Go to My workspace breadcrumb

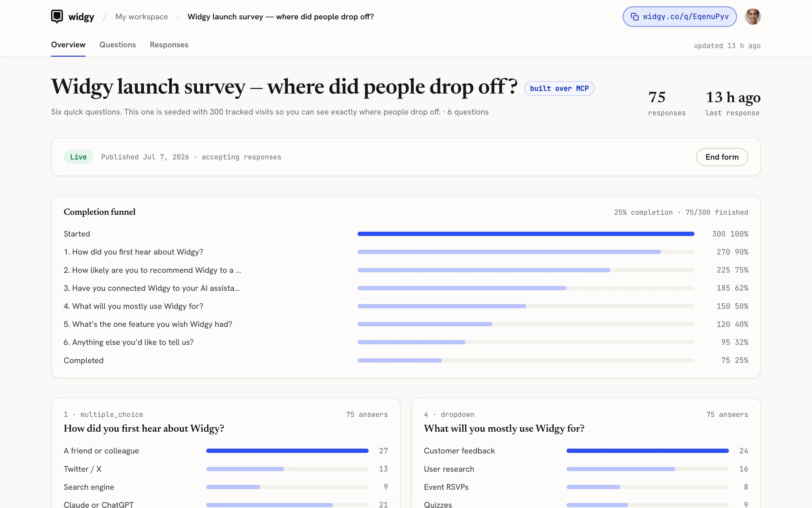click(141, 16)
